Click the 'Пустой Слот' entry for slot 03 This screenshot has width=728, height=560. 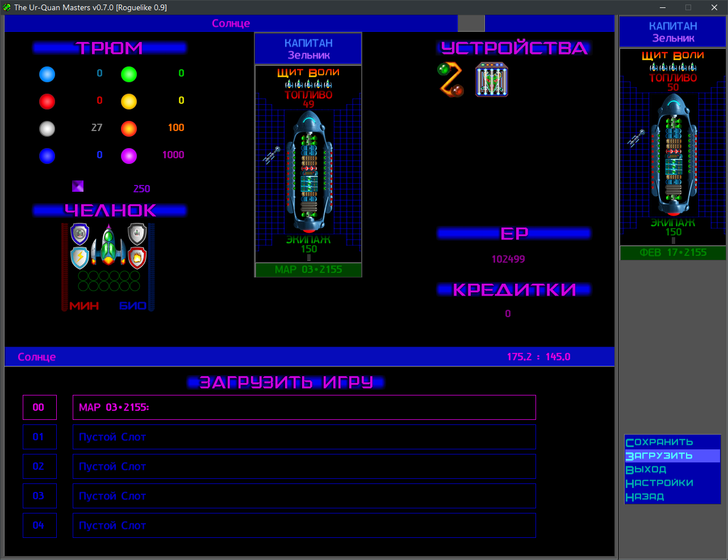(x=304, y=496)
